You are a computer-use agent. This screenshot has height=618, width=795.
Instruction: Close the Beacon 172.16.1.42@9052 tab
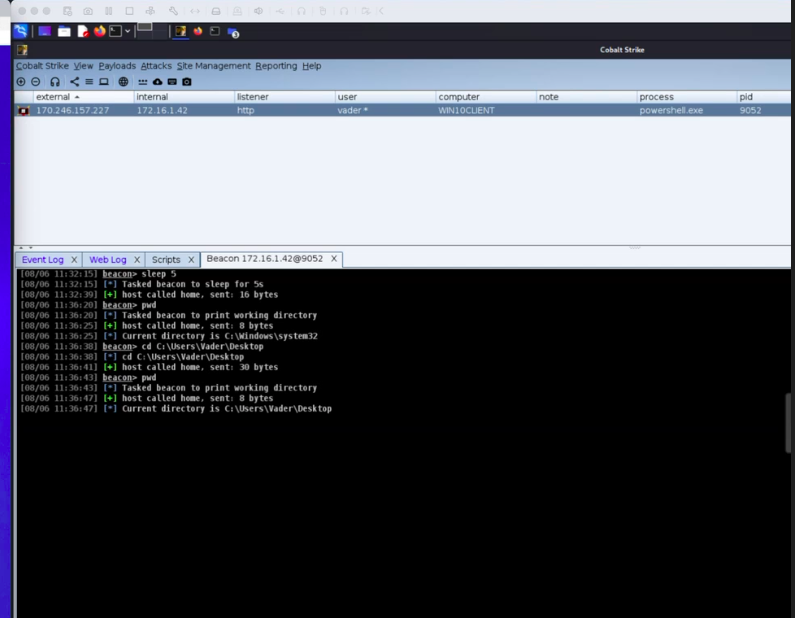[x=334, y=259]
